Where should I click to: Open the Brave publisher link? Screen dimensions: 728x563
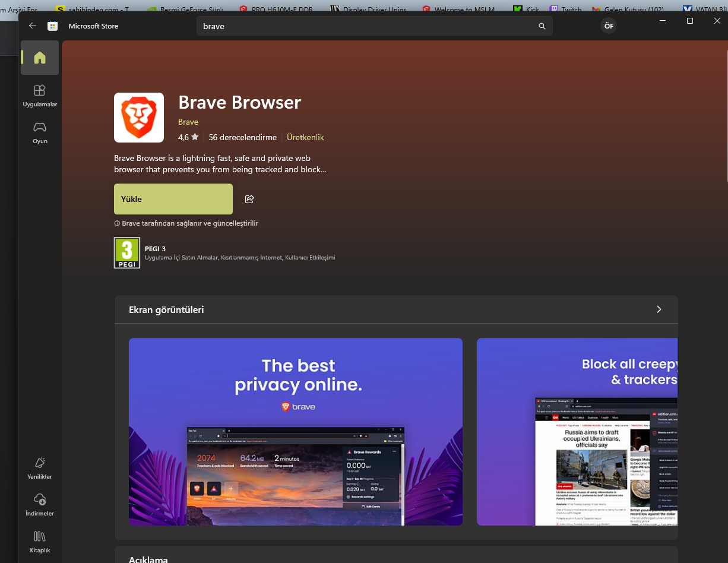188,122
